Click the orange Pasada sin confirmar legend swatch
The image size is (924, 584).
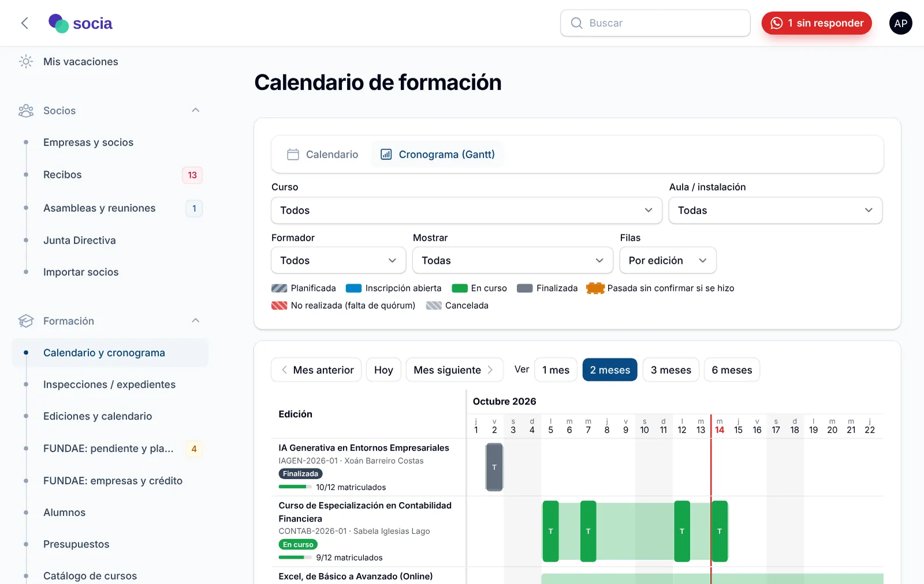click(595, 289)
